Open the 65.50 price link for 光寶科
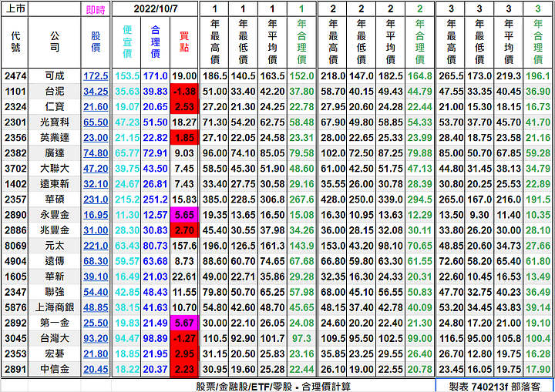 click(96, 122)
